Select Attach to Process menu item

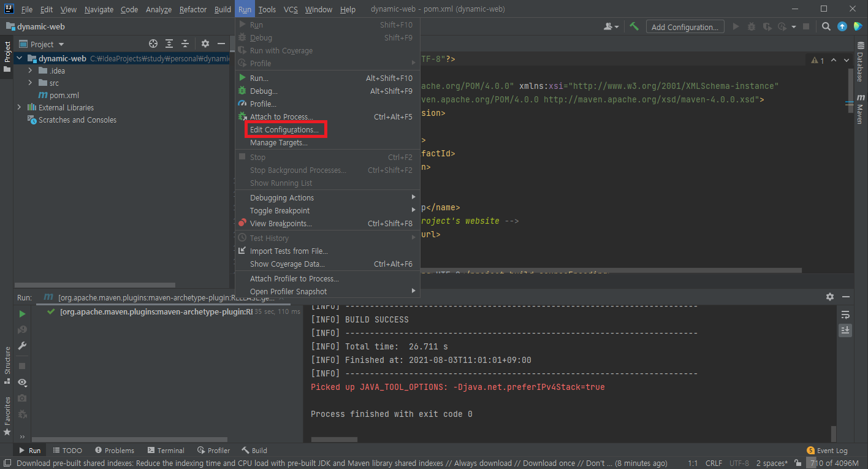point(327,116)
